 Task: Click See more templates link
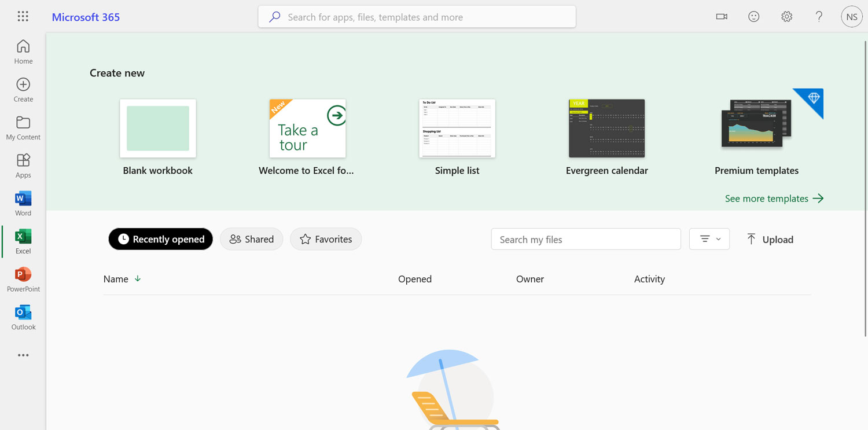[774, 199]
